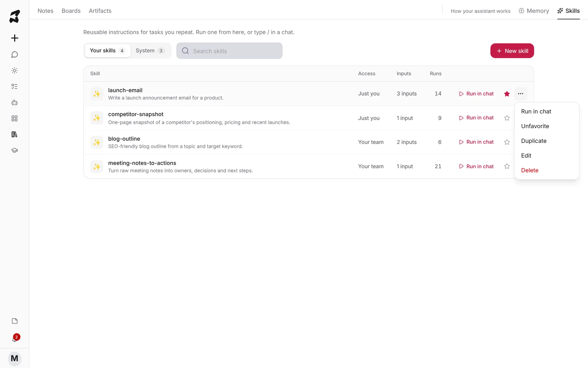Viewport: 588px width, 368px height.
Task: Open the checklist icon in sidebar
Action: pyautogui.click(x=14, y=86)
